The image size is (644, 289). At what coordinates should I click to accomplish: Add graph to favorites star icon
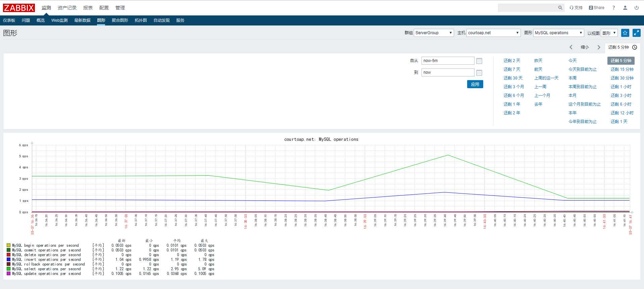click(x=625, y=33)
